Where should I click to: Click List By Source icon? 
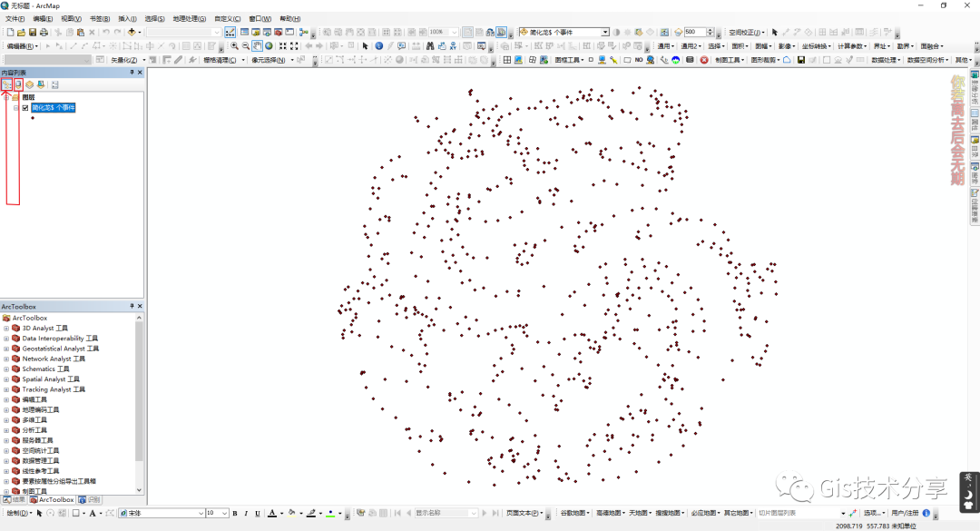(18, 84)
